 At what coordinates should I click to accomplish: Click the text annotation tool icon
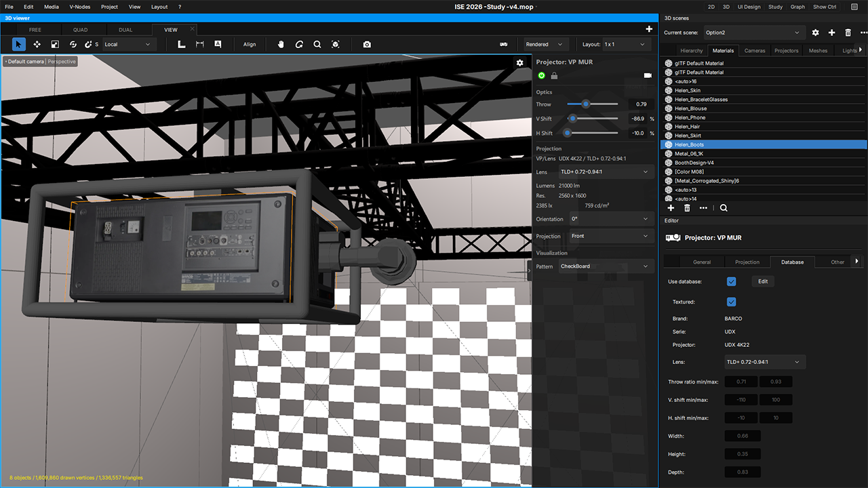point(218,44)
